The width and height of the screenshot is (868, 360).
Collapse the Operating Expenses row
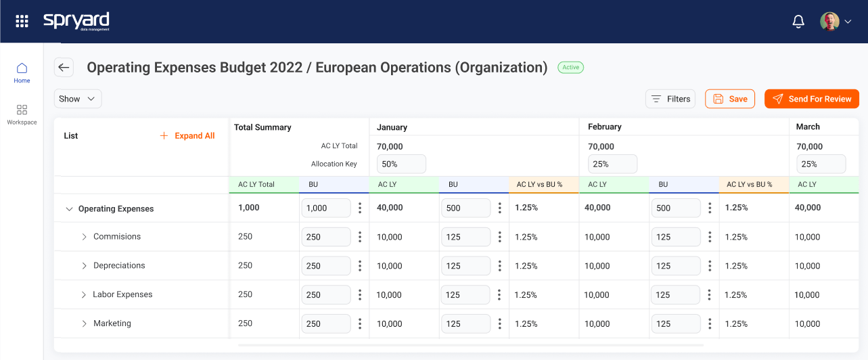[69, 209]
